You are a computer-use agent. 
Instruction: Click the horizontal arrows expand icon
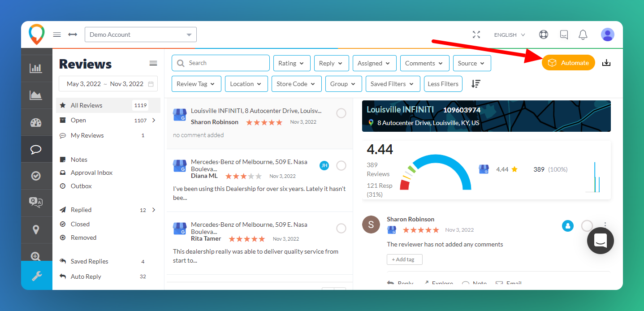tap(73, 35)
